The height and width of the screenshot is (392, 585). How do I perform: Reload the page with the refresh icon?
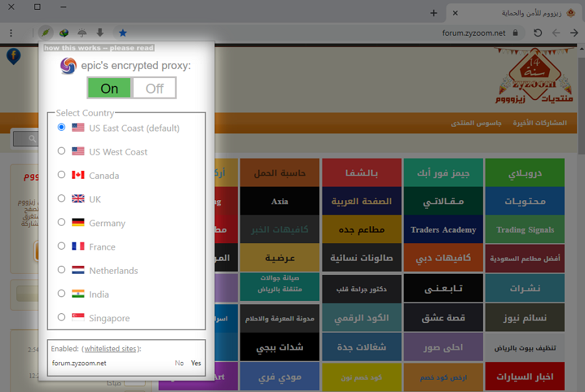538,33
